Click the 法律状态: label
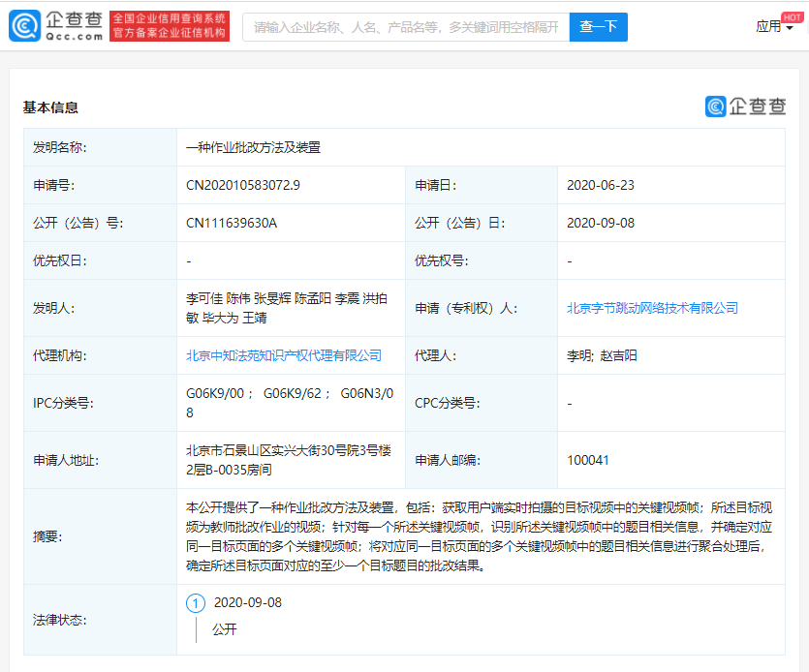 60,620
